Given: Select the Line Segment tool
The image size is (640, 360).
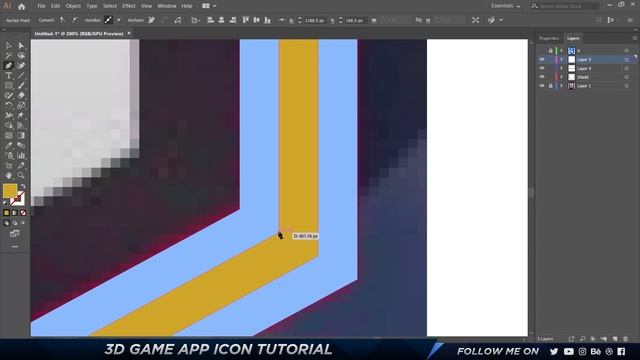Looking at the screenshot, I should coord(21,76).
